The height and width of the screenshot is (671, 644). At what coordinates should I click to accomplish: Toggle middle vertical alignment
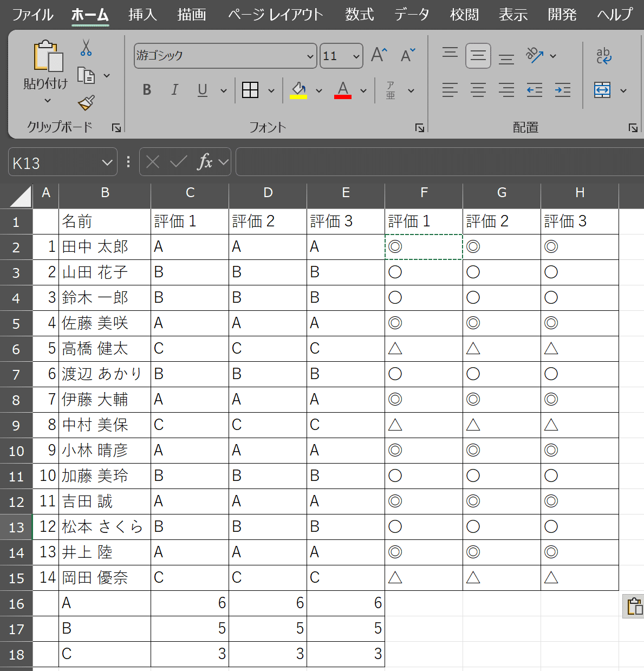pyautogui.click(x=478, y=56)
